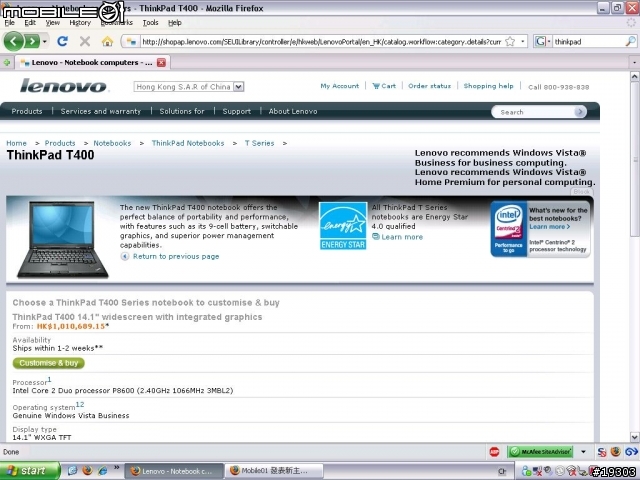The image size is (640, 480).
Task: Switch to the Mobile01 taskbar window
Action: pos(274,471)
